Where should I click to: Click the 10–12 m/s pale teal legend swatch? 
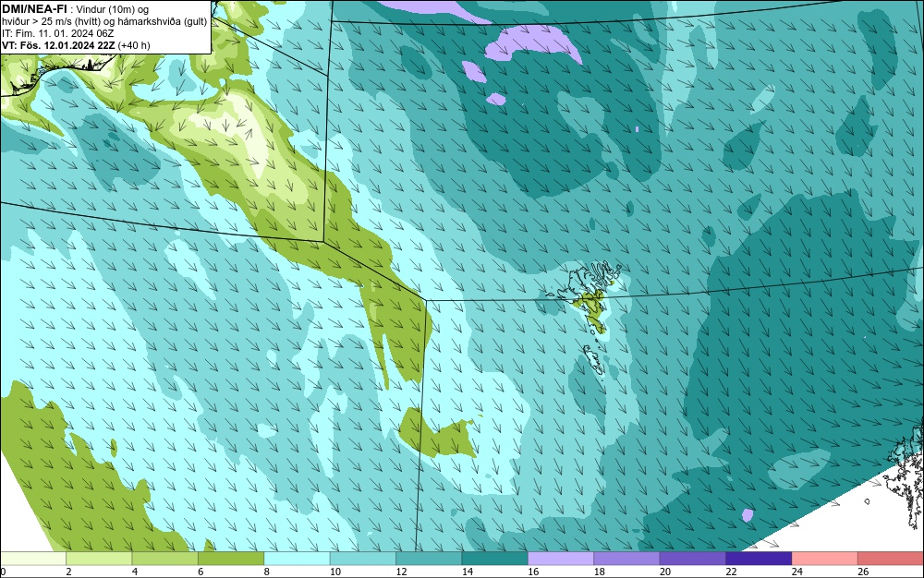363,559
